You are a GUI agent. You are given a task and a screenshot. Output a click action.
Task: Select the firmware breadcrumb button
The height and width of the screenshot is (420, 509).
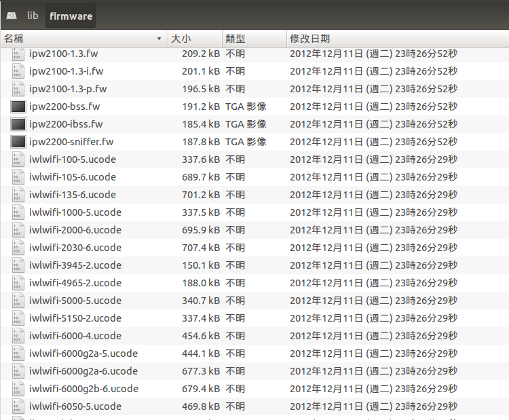click(x=71, y=16)
